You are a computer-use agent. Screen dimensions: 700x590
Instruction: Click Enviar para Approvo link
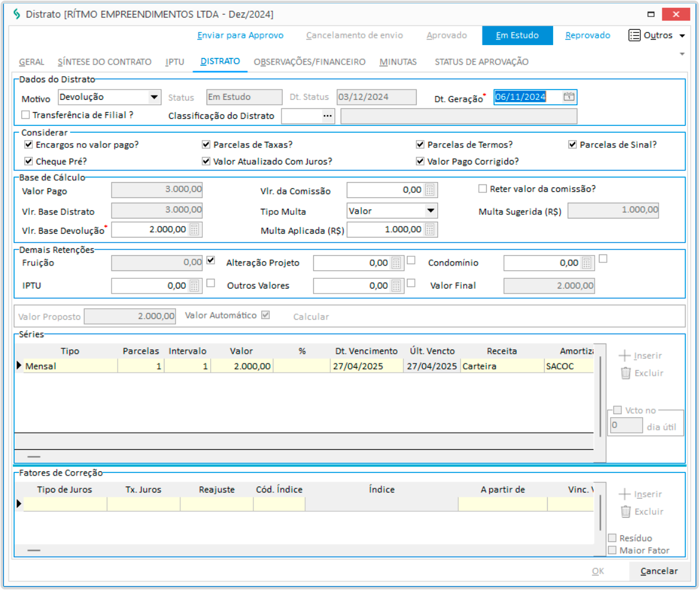pos(240,35)
